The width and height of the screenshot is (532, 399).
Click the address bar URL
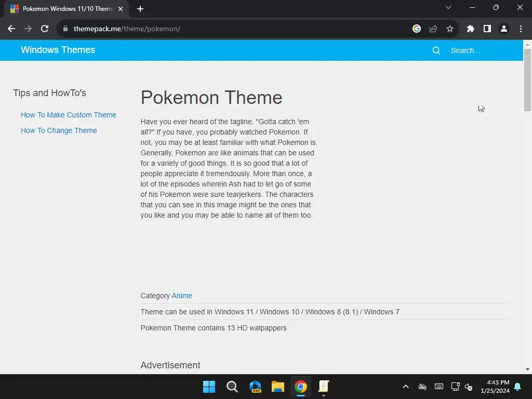point(127,29)
